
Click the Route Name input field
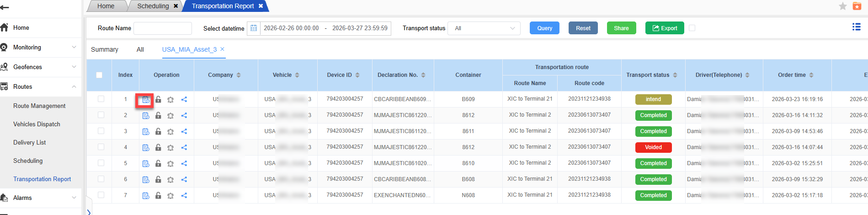[163, 28]
